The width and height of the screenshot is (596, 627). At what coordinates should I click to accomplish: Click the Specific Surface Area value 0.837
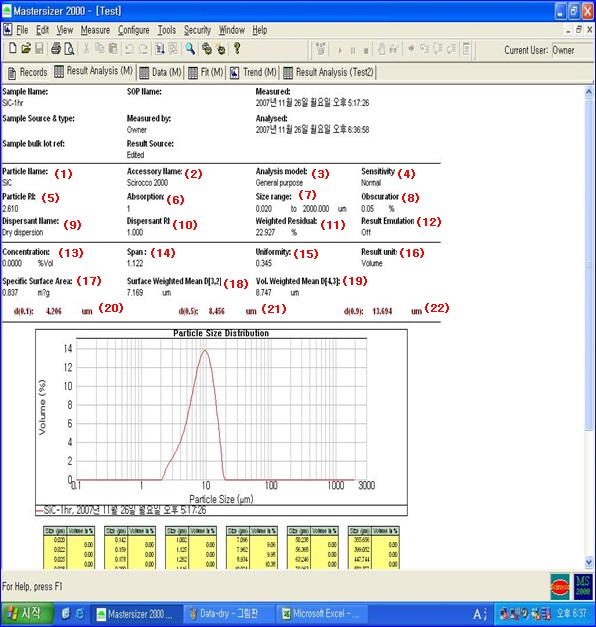pyautogui.click(x=10, y=293)
